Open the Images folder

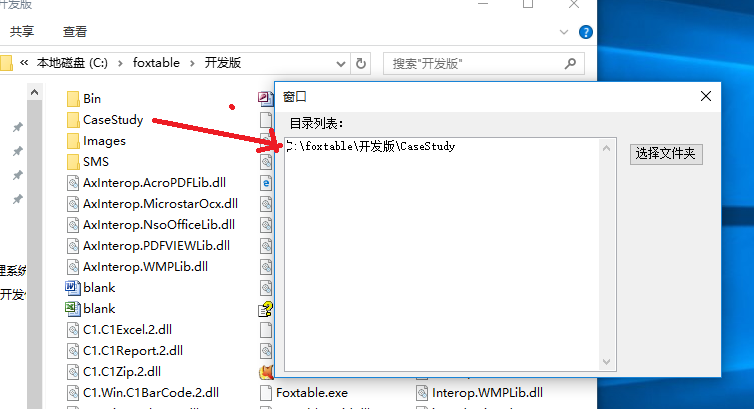coord(96,141)
